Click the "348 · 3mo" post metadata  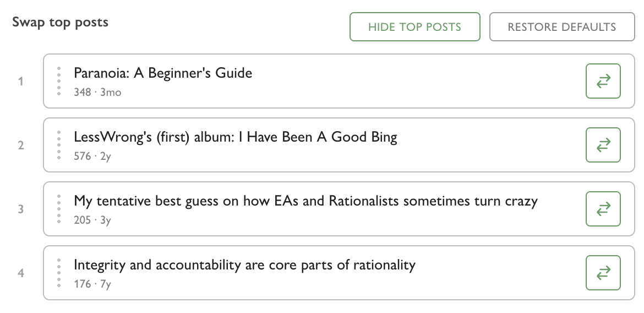click(97, 93)
